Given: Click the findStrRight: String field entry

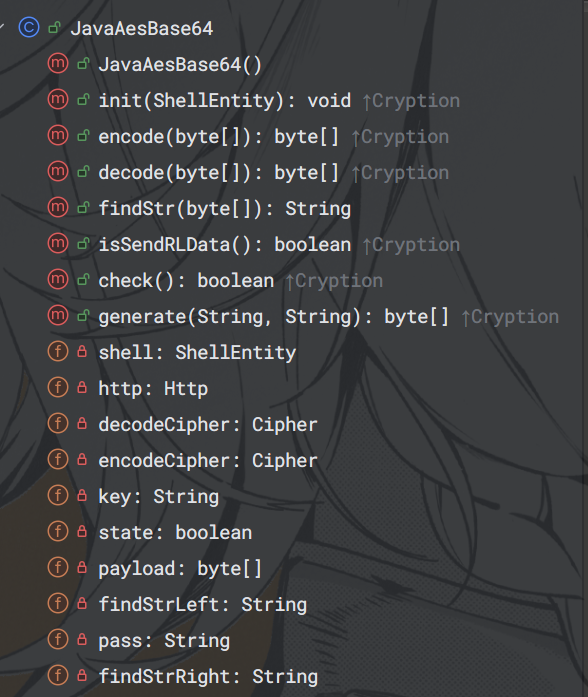Looking at the screenshot, I should (x=208, y=677).
